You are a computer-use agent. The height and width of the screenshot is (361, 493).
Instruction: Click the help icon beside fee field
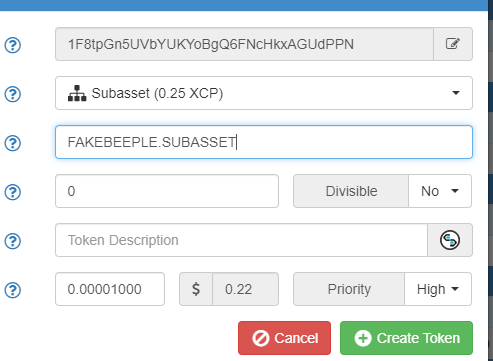click(13, 290)
